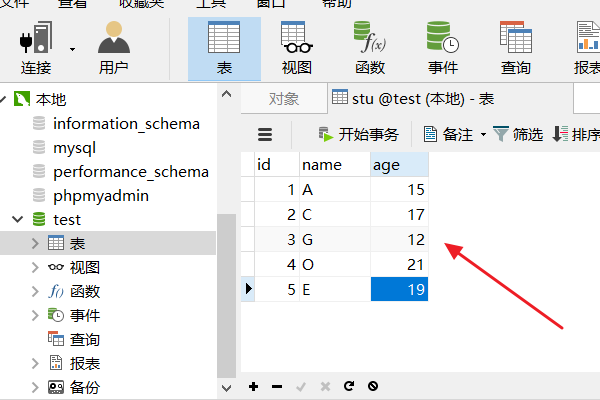Click the 排序 sort button
600x400 pixels.
coord(576,134)
